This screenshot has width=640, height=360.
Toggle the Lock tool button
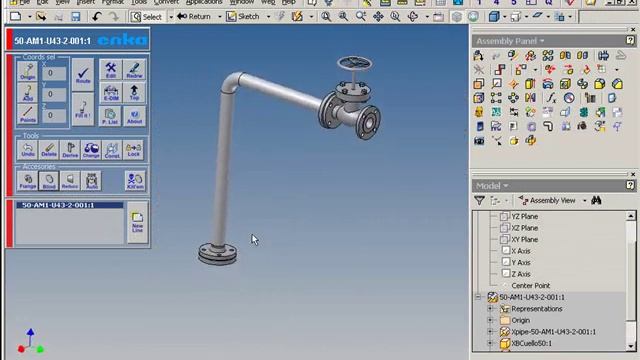point(133,150)
